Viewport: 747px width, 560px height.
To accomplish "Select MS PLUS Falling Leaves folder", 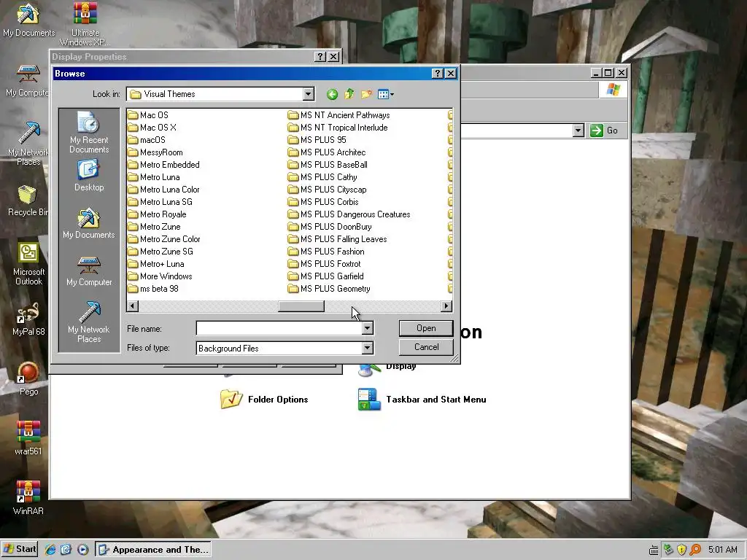I will pos(338,239).
